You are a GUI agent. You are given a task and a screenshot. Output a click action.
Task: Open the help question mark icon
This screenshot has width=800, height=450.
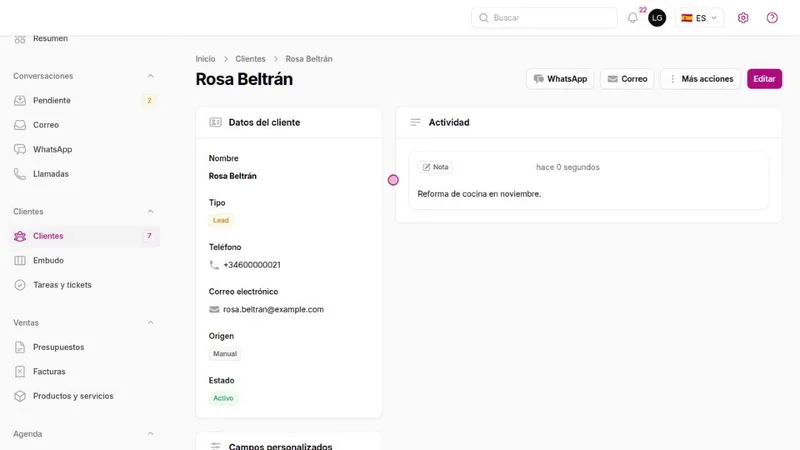coord(772,18)
